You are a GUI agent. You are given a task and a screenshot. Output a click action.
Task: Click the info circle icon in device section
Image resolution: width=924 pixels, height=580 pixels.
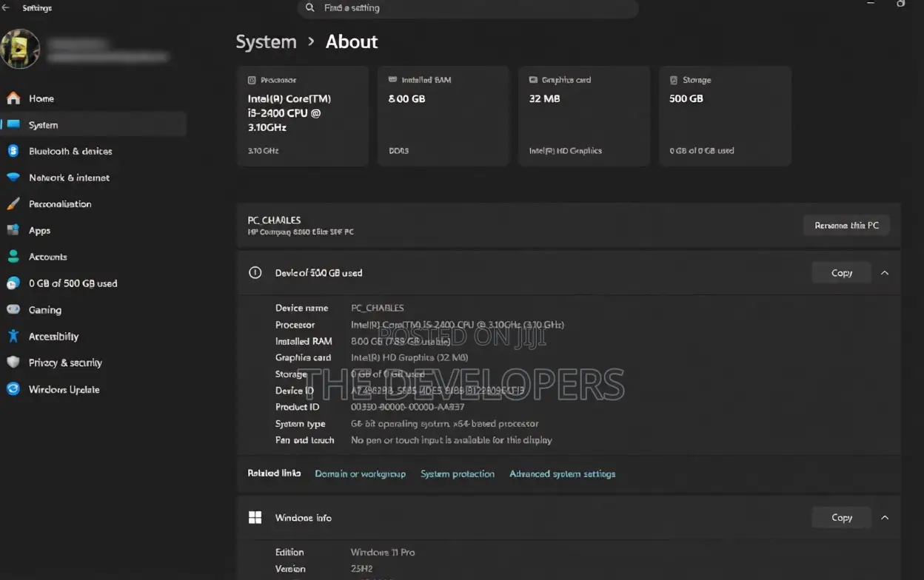point(255,272)
